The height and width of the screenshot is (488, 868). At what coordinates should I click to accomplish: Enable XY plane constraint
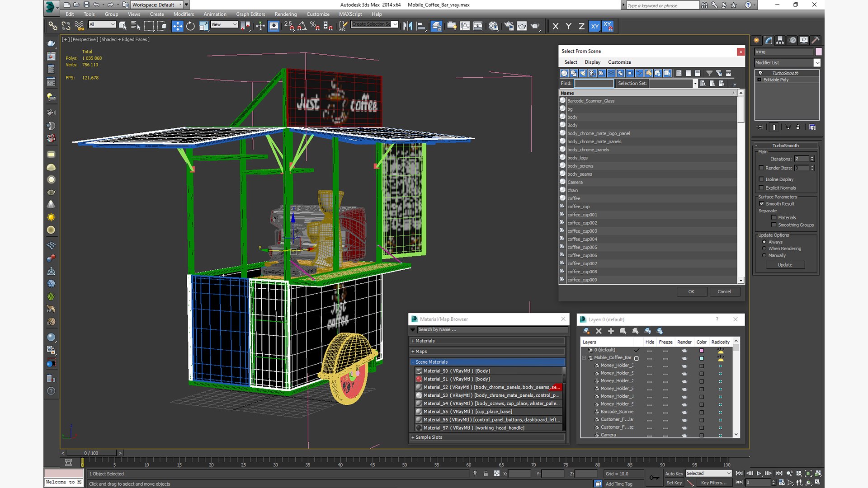(595, 26)
